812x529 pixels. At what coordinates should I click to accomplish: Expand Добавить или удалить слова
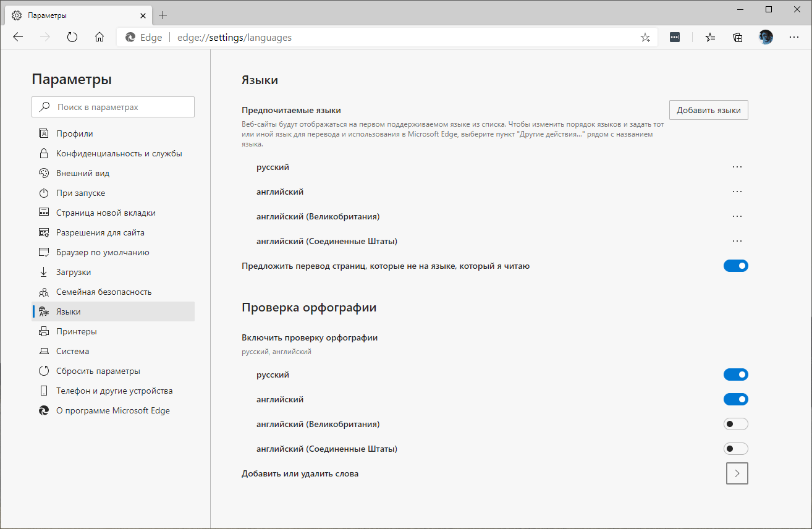pyautogui.click(x=737, y=473)
